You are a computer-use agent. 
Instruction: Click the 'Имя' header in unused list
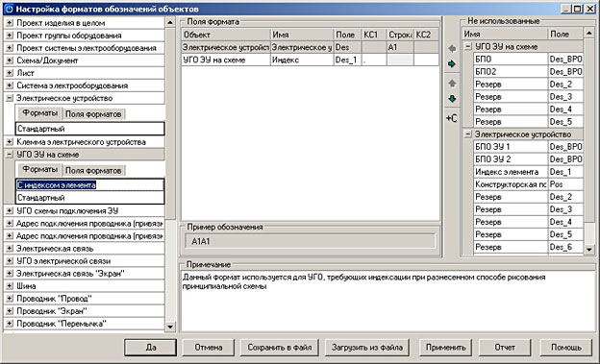click(x=505, y=34)
